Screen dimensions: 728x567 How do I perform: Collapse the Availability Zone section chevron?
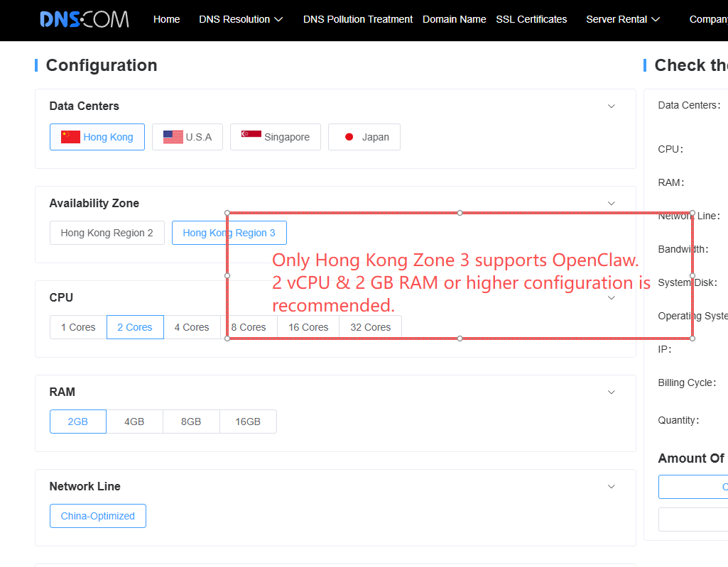coord(612,204)
